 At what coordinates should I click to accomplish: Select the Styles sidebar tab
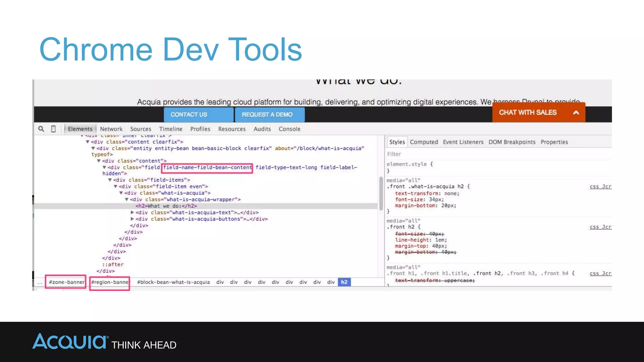coord(397,142)
